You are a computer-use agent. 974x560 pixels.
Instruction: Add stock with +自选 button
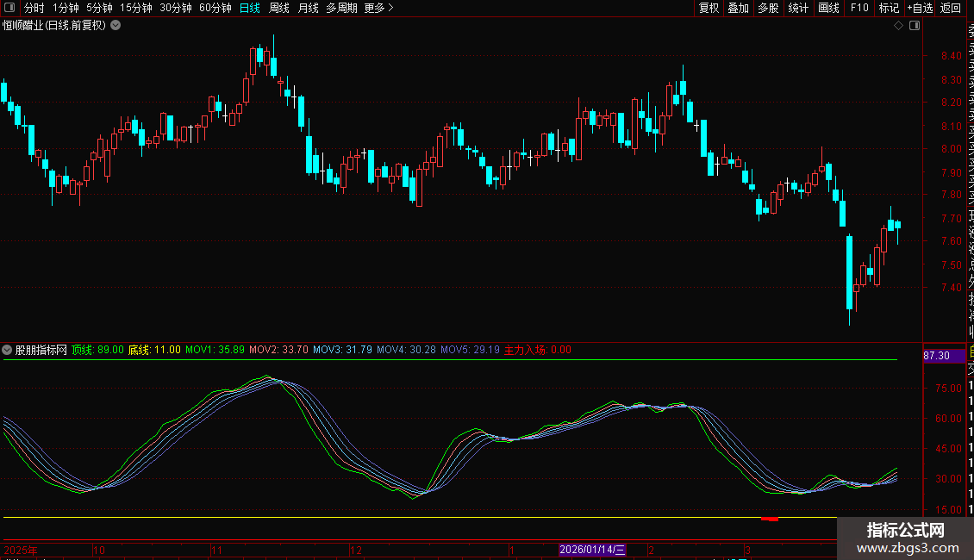pos(920,8)
